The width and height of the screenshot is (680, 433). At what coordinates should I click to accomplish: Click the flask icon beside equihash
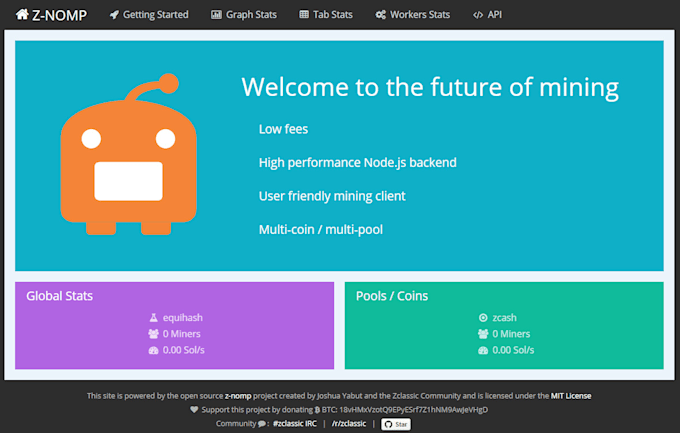[154, 318]
